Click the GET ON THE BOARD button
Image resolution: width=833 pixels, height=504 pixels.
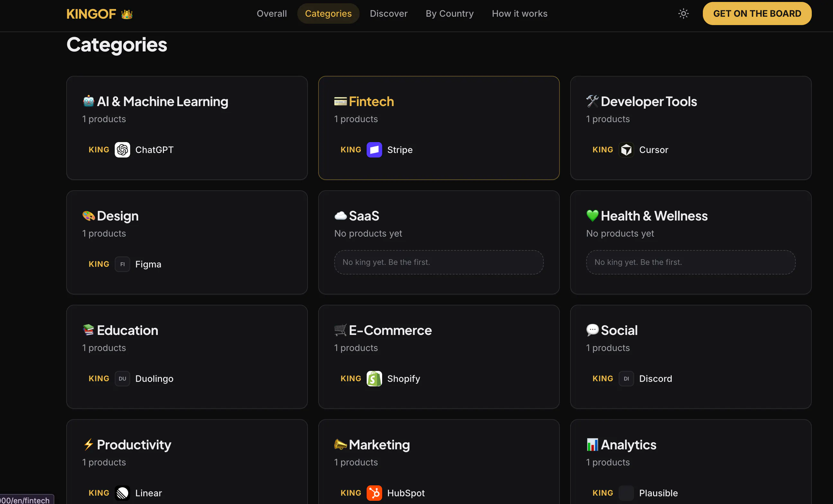click(x=757, y=14)
